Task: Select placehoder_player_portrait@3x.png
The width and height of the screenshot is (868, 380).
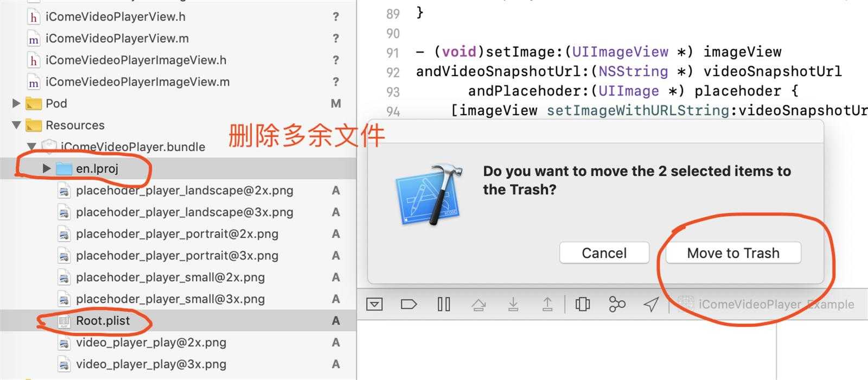Action: (x=177, y=256)
